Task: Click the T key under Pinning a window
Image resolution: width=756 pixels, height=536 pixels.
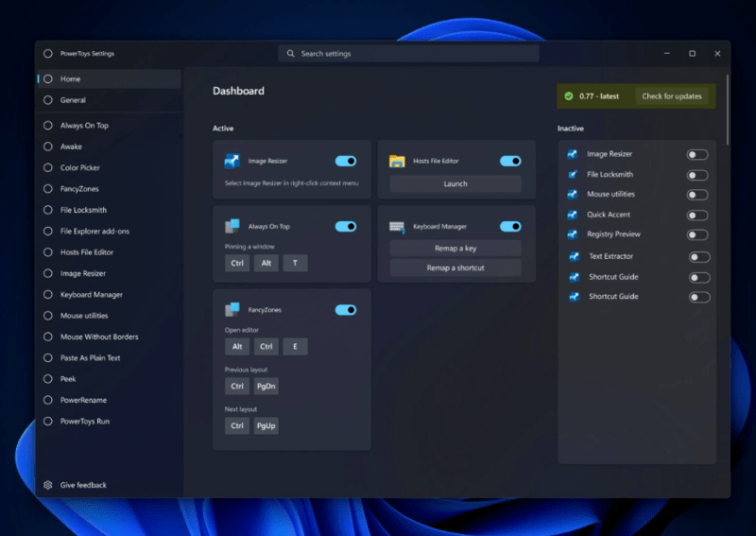Action: [x=295, y=263]
